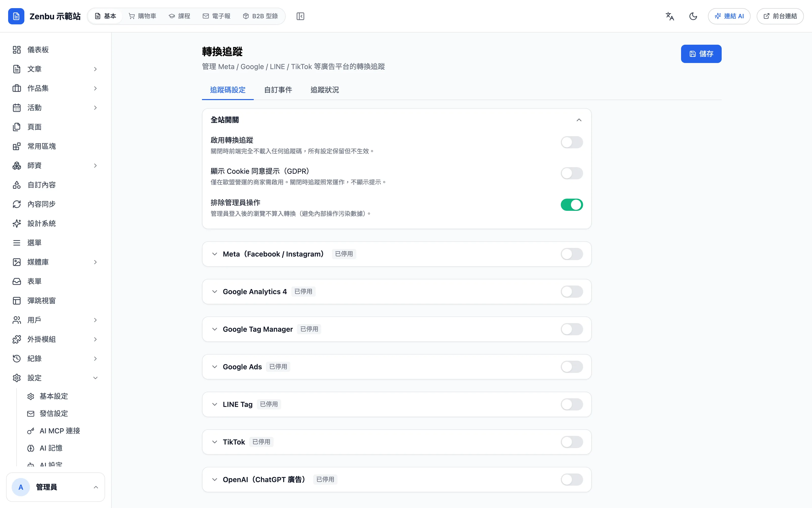Enable the LINE Tag toggle
The width and height of the screenshot is (812, 508).
coord(572,405)
